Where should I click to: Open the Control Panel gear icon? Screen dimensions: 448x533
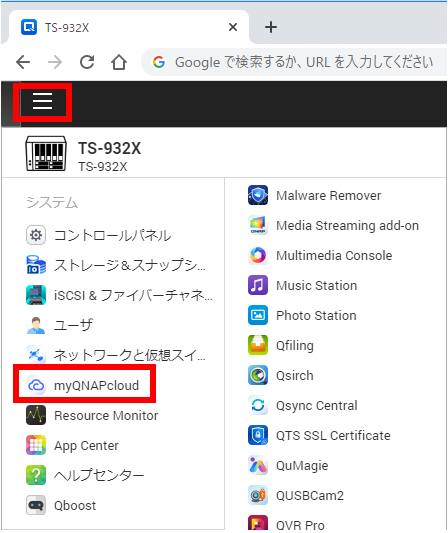coord(36,235)
